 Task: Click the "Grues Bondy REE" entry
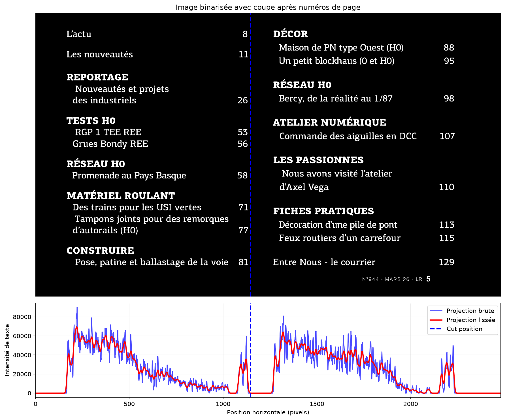pos(110,144)
